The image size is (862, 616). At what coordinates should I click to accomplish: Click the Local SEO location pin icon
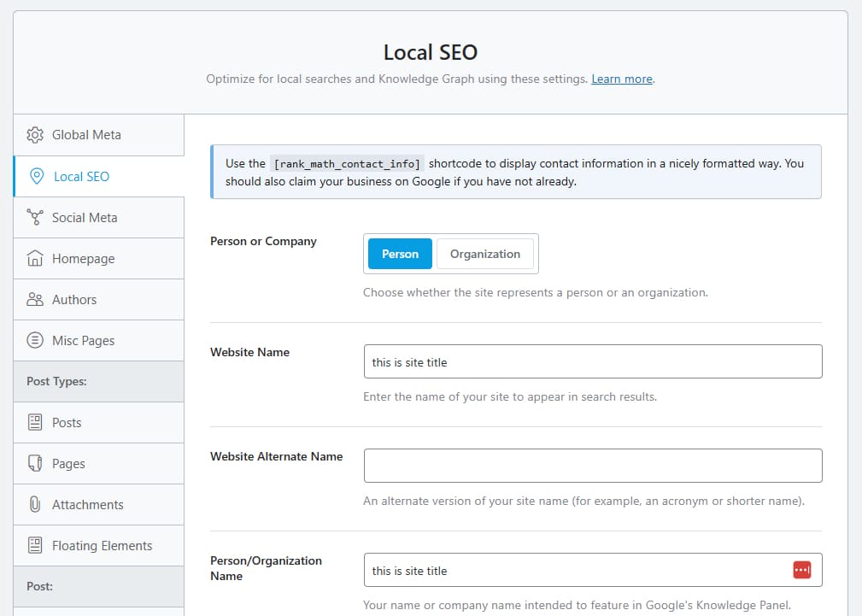click(x=35, y=176)
